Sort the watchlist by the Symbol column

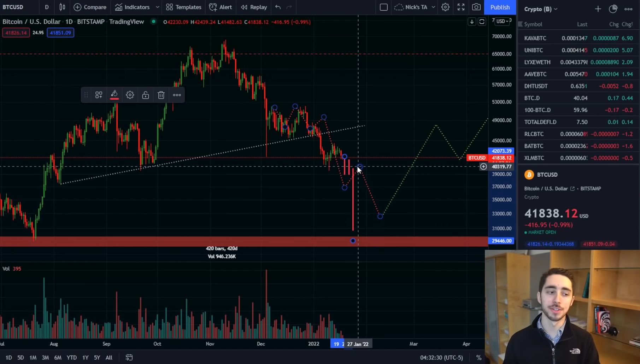tap(533, 24)
